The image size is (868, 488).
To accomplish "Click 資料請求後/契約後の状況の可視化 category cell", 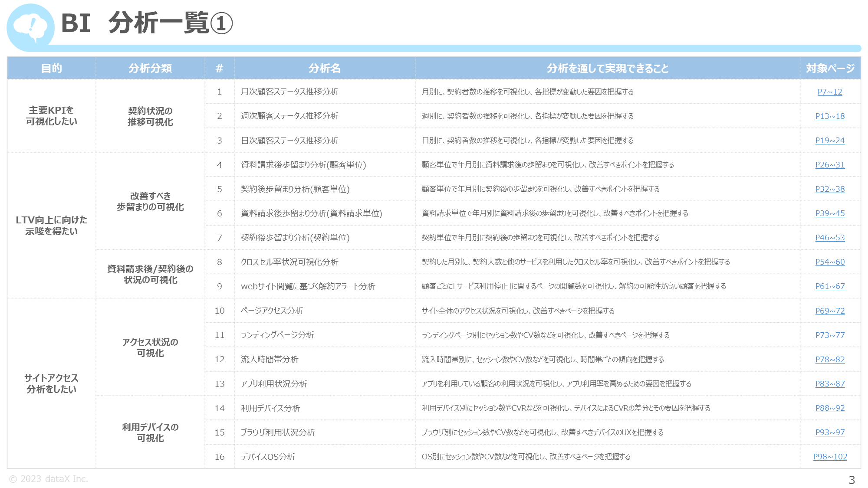I will (x=150, y=274).
